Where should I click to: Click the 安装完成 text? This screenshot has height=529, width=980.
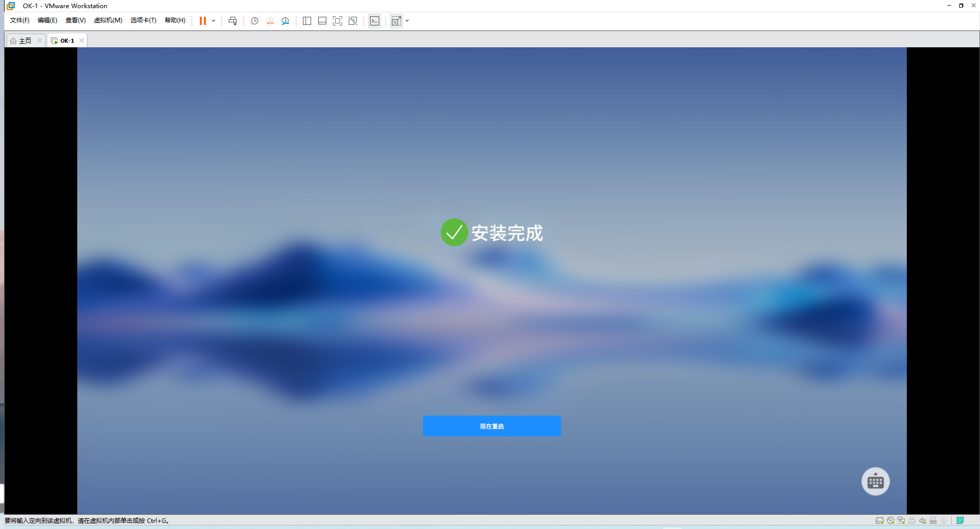point(507,233)
